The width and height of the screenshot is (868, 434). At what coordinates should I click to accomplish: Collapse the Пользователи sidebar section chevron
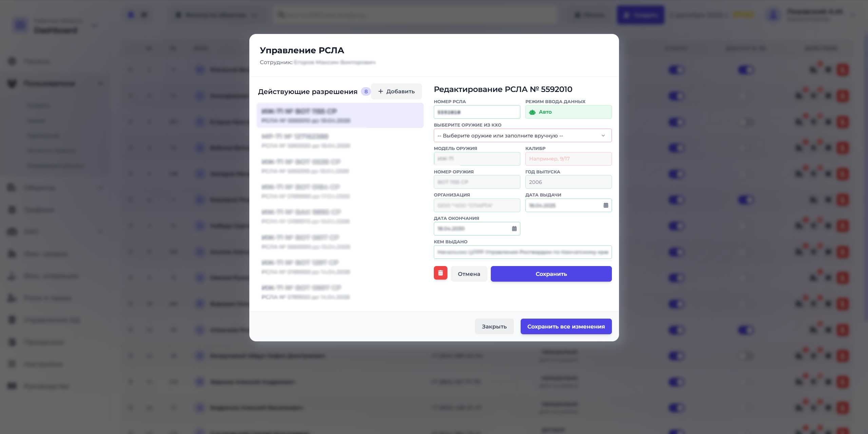(x=101, y=83)
